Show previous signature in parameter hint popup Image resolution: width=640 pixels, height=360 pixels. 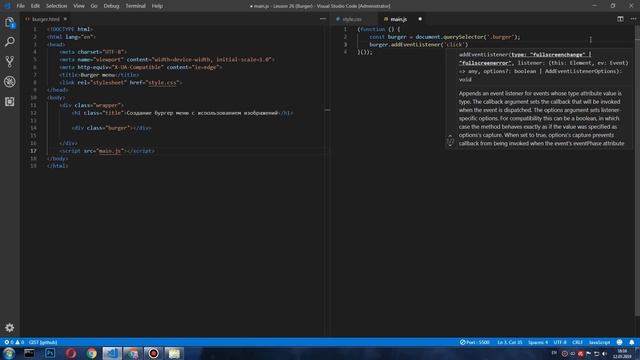point(450,136)
